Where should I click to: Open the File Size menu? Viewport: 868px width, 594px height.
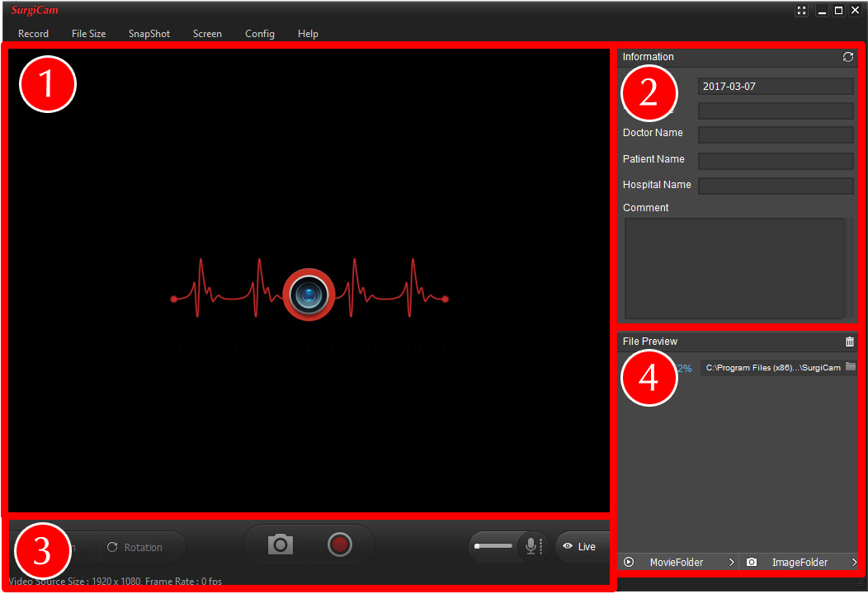(x=88, y=34)
